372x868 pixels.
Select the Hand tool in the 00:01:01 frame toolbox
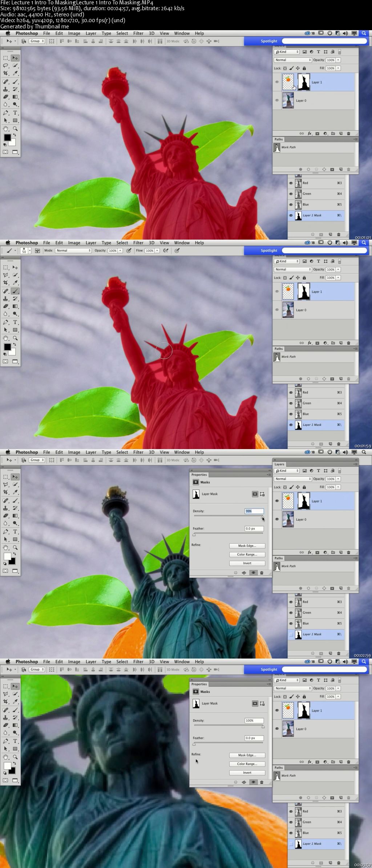6,128
